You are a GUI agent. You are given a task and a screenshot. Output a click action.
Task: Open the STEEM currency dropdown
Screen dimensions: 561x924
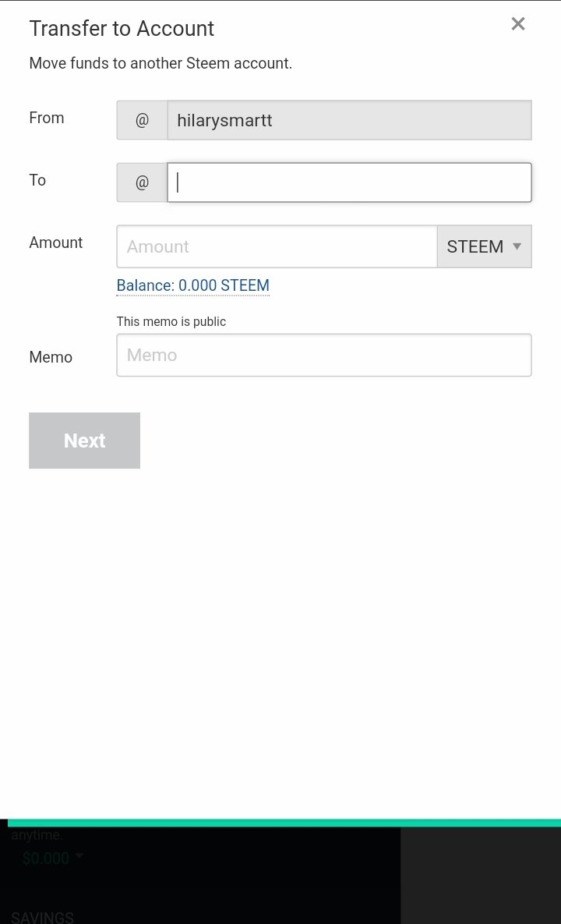tap(484, 246)
